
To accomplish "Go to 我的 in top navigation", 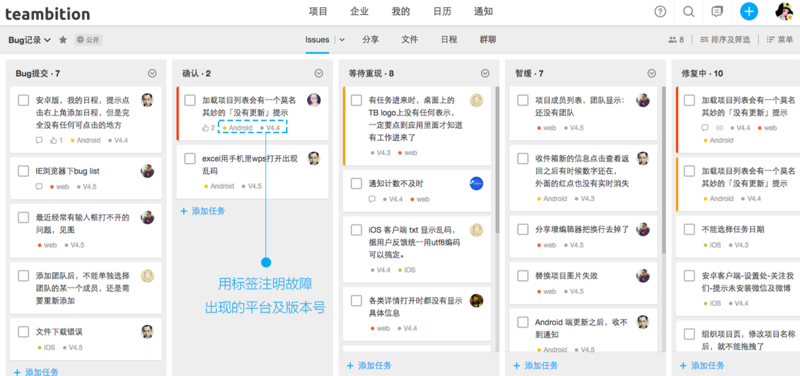I will 401,12.
